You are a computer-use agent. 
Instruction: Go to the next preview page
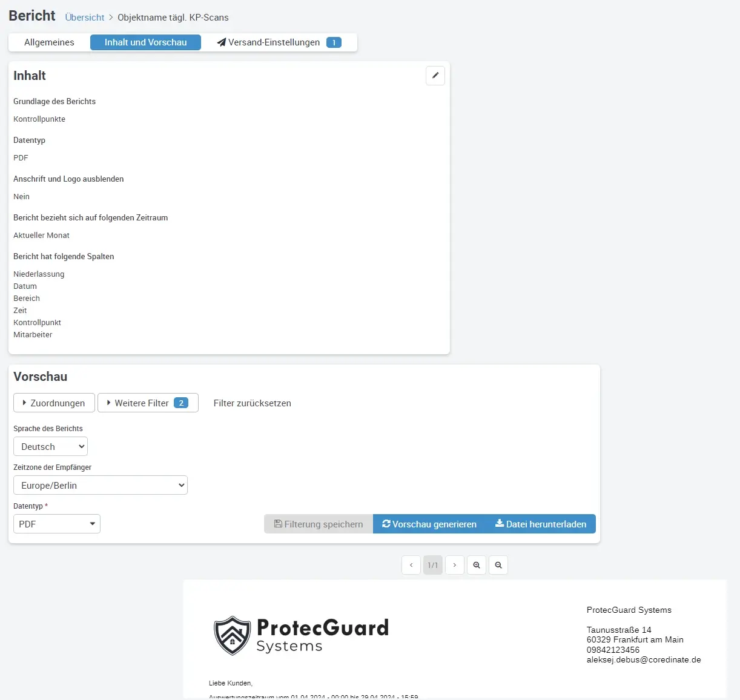click(x=455, y=565)
